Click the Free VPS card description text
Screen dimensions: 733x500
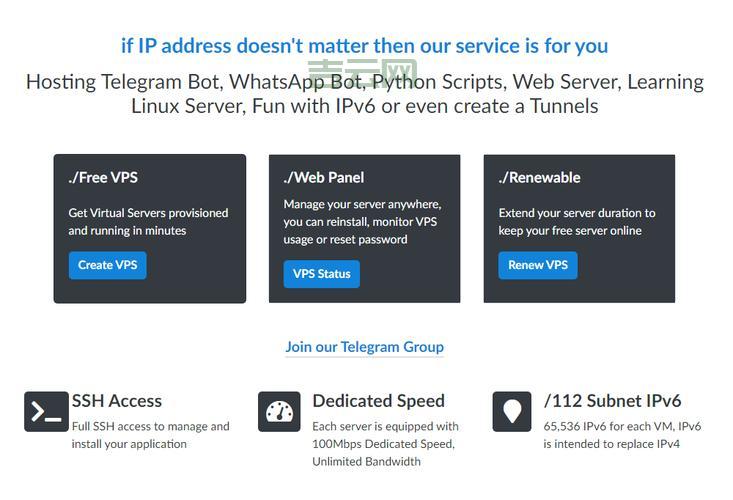point(148,221)
